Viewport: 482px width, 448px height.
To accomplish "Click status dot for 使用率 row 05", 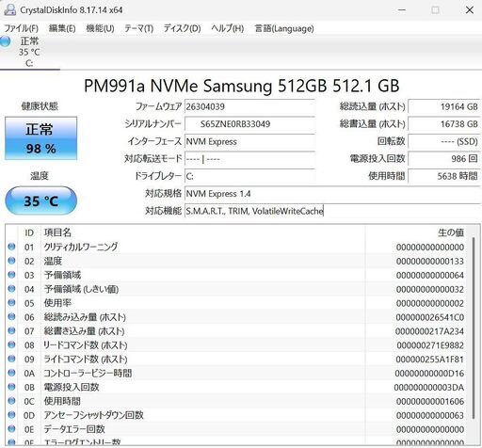I will pos(11,303).
